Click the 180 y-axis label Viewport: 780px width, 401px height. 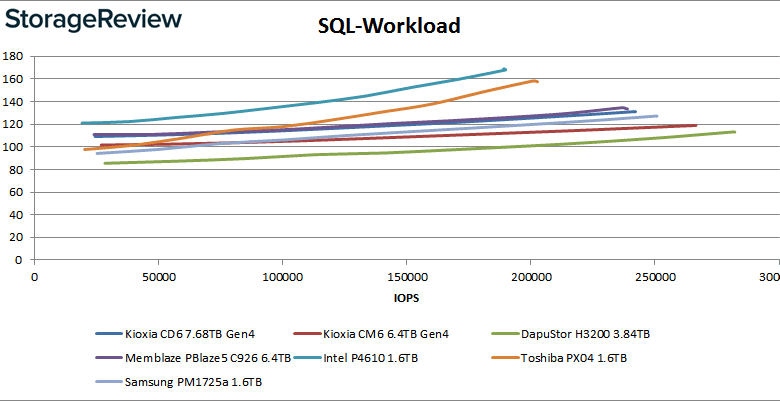(x=12, y=56)
